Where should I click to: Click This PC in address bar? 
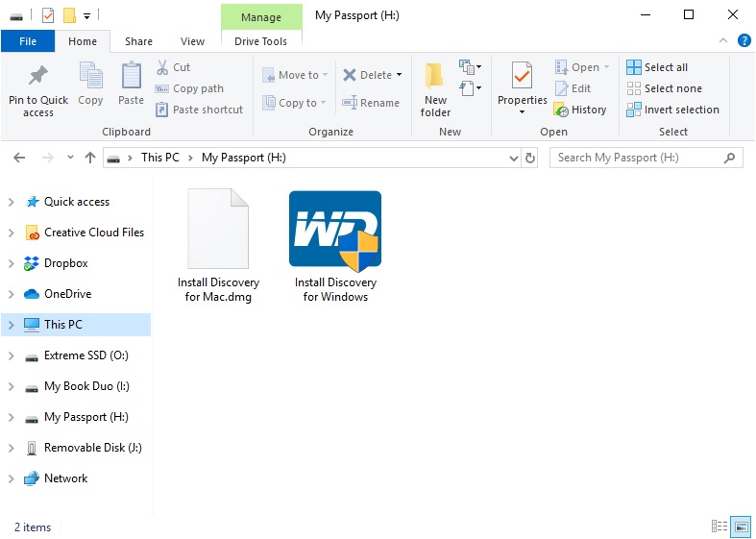click(x=160, y=158)
